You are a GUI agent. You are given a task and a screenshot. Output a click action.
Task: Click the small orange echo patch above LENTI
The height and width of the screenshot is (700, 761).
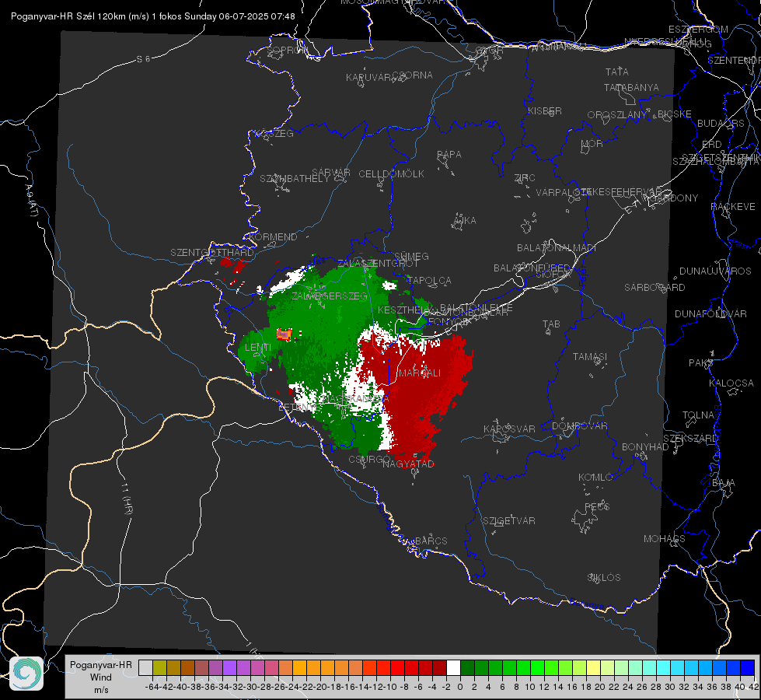pos(284,334)
